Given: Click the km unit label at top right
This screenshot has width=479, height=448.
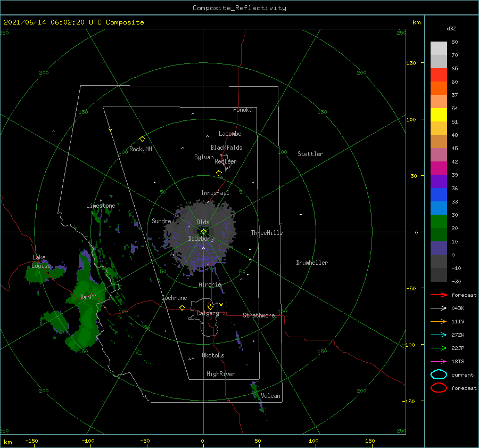Looking at the screenshot, I should click(x=416, y=22).
